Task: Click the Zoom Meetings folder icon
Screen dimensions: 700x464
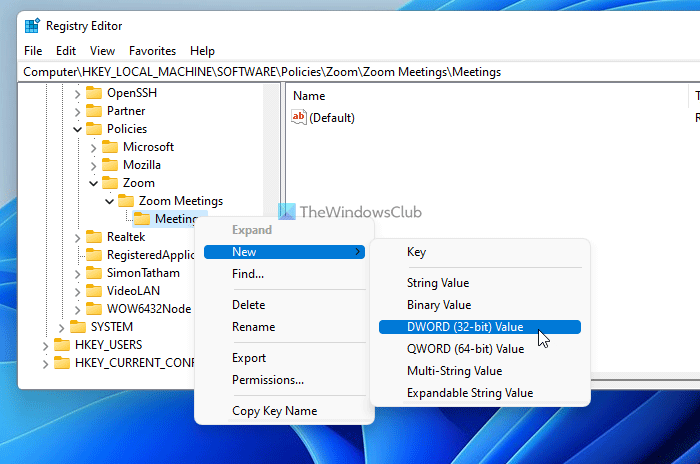Action: click(126, 201)
